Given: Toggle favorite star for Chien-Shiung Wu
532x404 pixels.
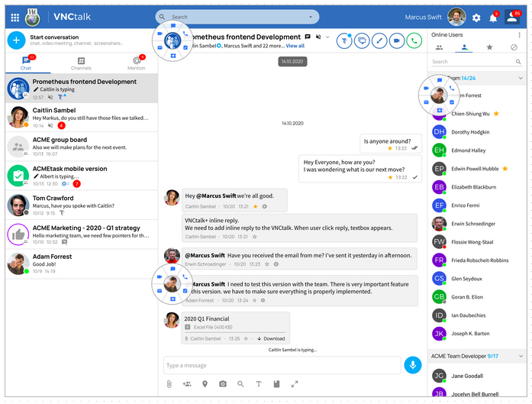Looking at the screenshot, I should (496, 114).
